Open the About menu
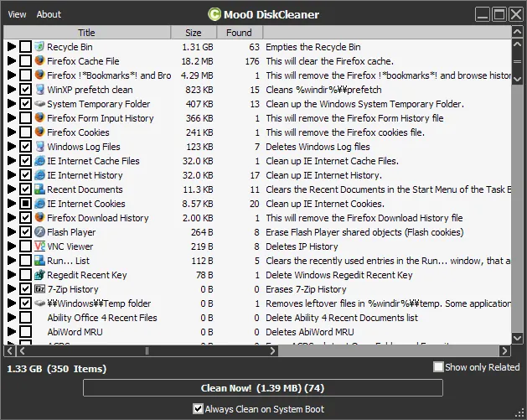 coord(49,14)
